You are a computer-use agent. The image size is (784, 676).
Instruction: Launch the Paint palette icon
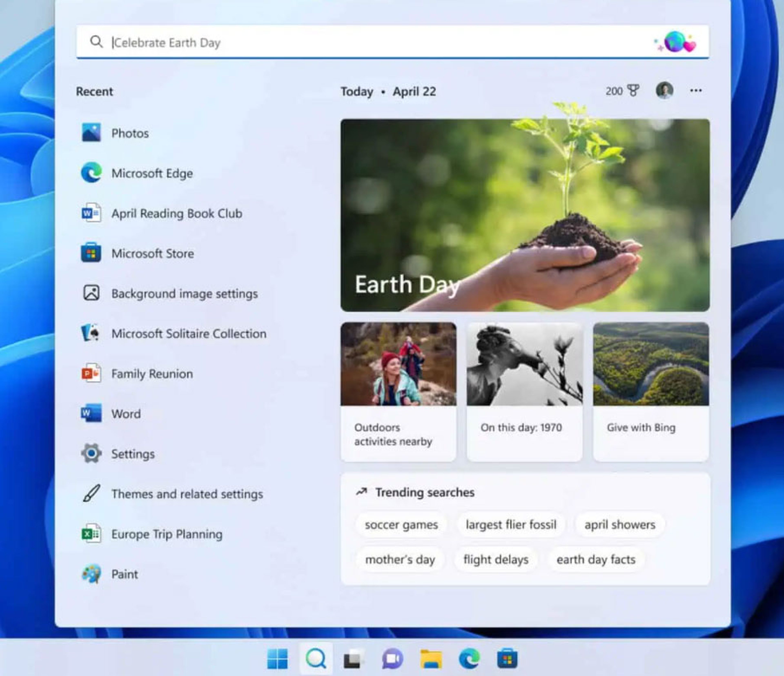pyautogui.click(x=91, y=574)
